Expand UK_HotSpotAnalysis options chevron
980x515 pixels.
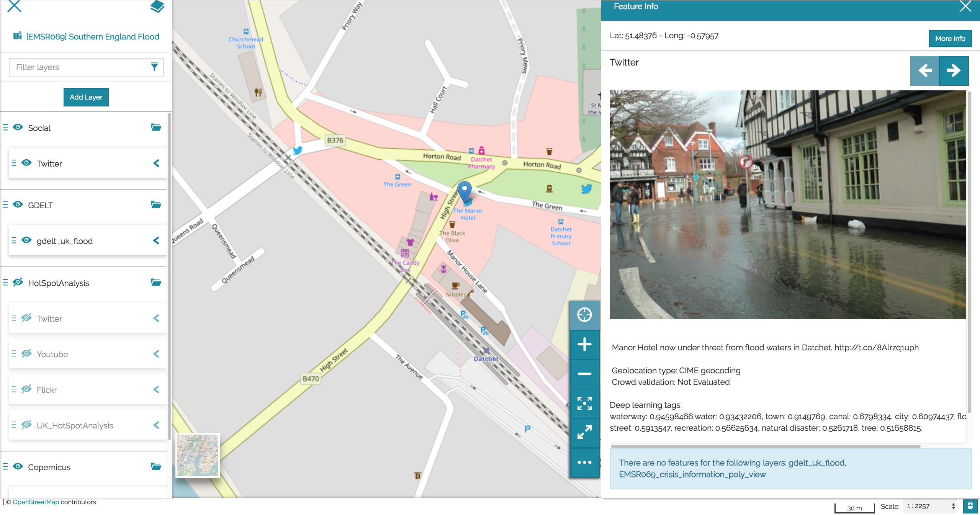[156, 425]
